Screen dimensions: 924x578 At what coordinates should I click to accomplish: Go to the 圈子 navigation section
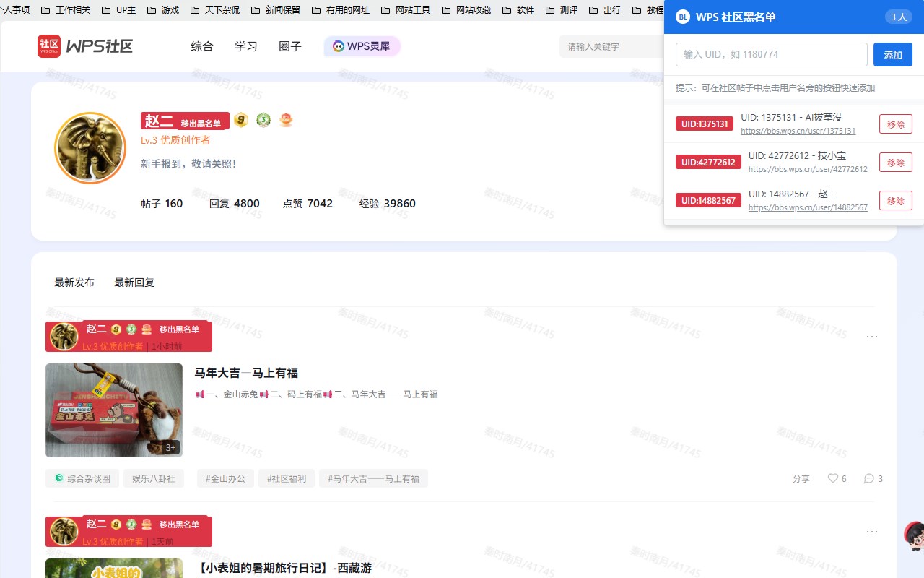tap(290, 46)
